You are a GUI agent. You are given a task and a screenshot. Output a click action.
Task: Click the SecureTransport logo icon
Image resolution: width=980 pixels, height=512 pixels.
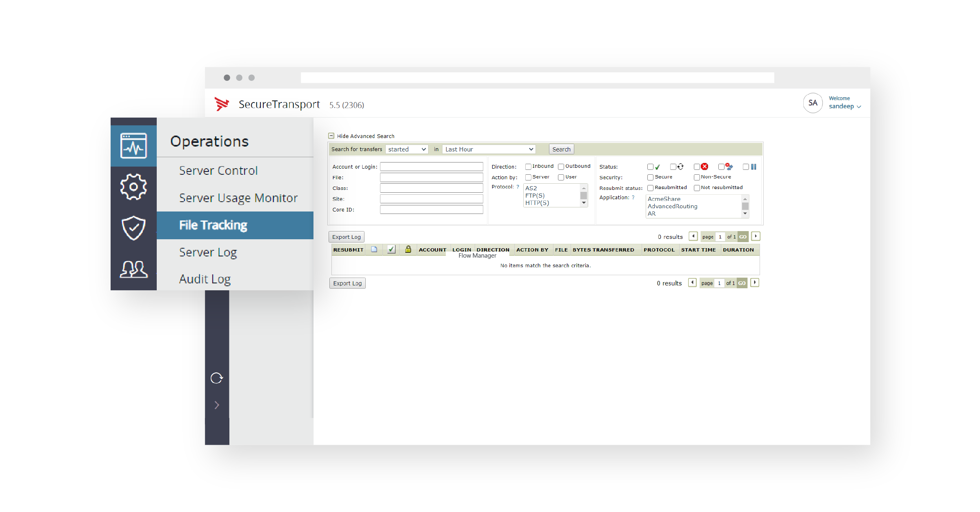(x=222, y=104)
